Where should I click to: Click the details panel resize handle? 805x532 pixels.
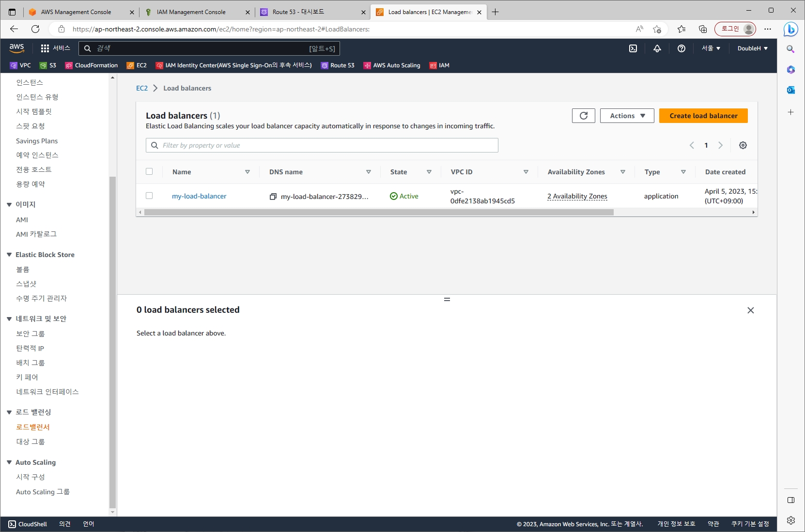click(x=447, y=300)
